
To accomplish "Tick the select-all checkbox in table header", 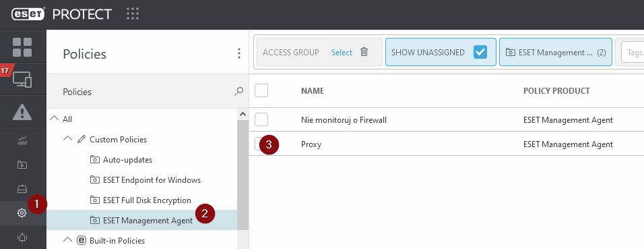I will tap(261, 90).
